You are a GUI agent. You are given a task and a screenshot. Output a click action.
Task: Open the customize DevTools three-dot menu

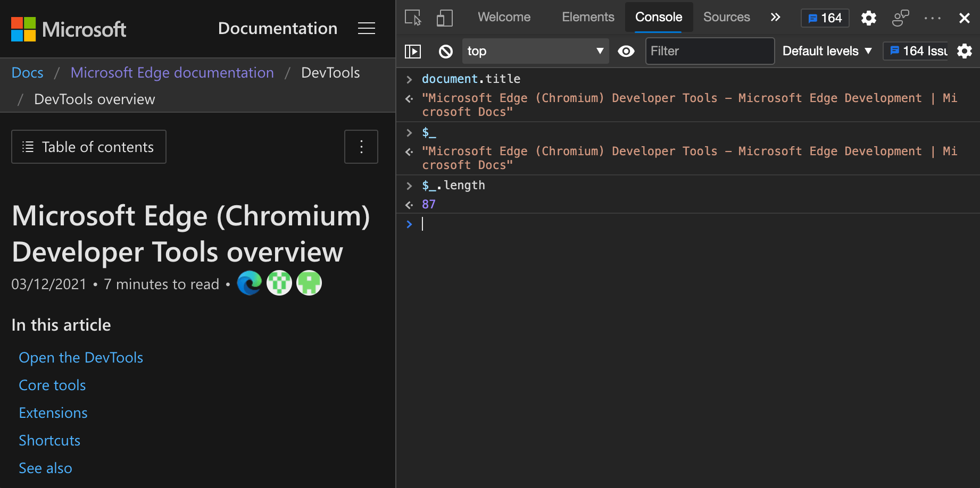[933, 18]
